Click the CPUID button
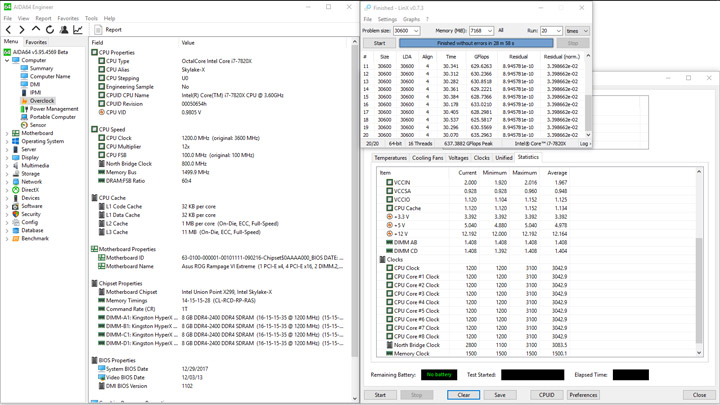Image resolution: width=720 pixels, height=405 pixels. tap(546, 395)
